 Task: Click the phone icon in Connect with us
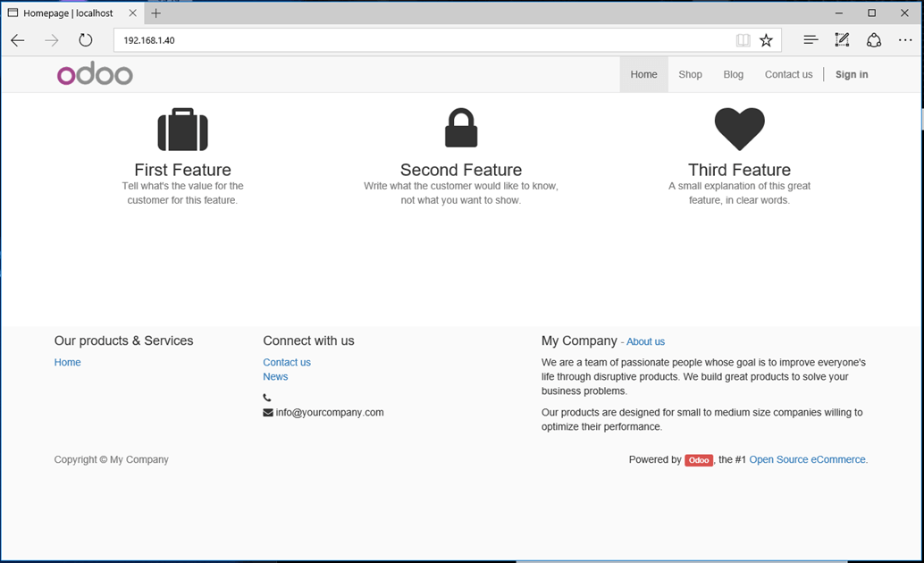267,398
